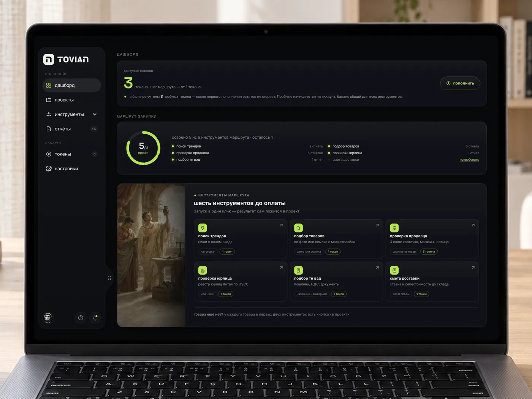
Task: Click the отчёты badge count 13
Action: pos(94,129)
